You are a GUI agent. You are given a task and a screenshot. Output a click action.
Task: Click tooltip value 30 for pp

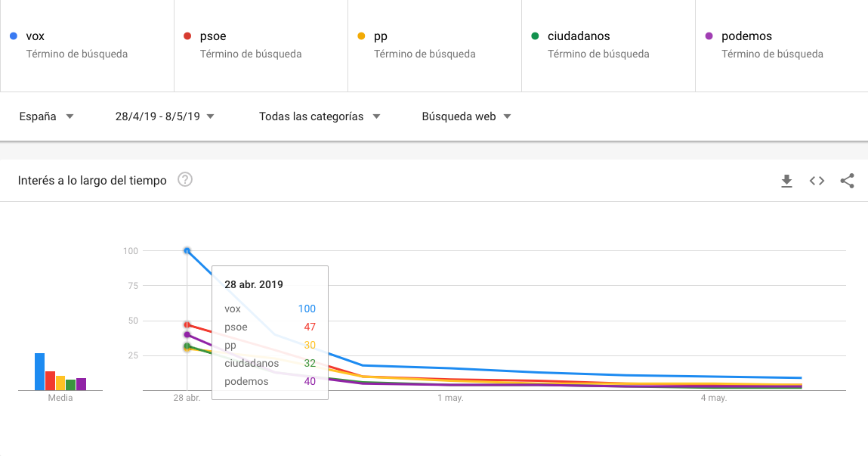tap(310, 345)
